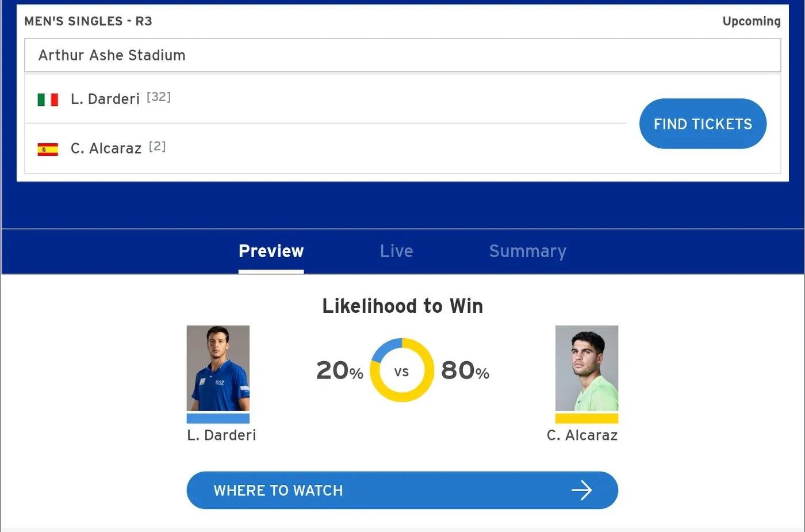Click the 80% likelihood figure
Screen dimensions: 805x532
(465, 370)
